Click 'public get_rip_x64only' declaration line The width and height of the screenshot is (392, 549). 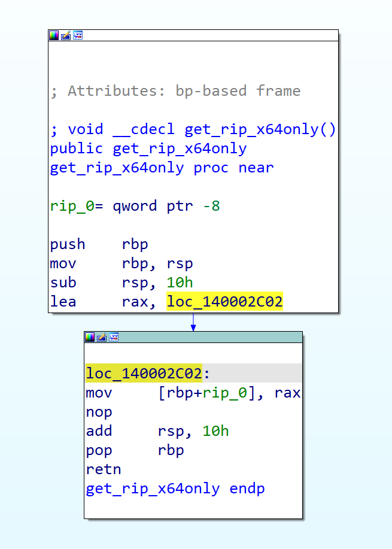pos(148,148)
